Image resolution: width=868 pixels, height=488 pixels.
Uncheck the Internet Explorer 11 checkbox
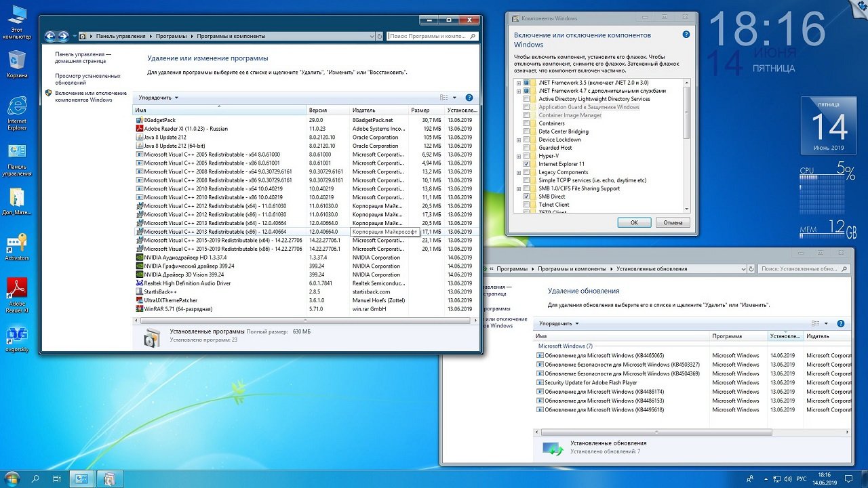(527, 164)
